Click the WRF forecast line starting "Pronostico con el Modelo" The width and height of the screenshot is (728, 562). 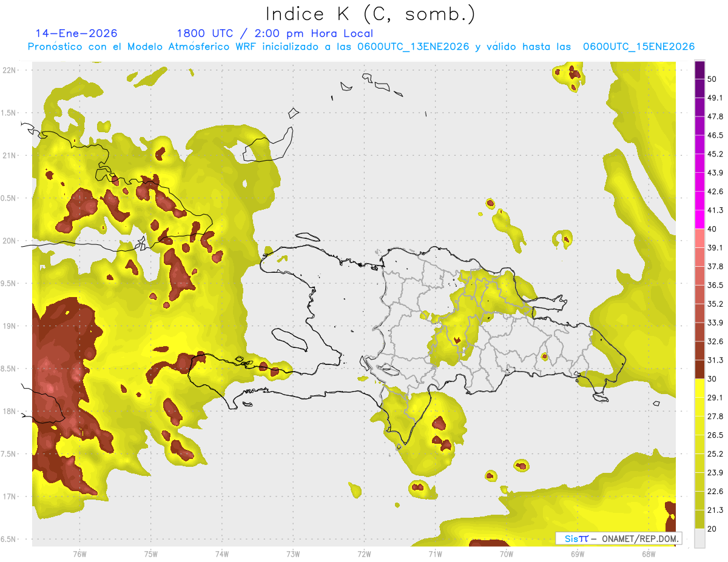tap(361, 47)
